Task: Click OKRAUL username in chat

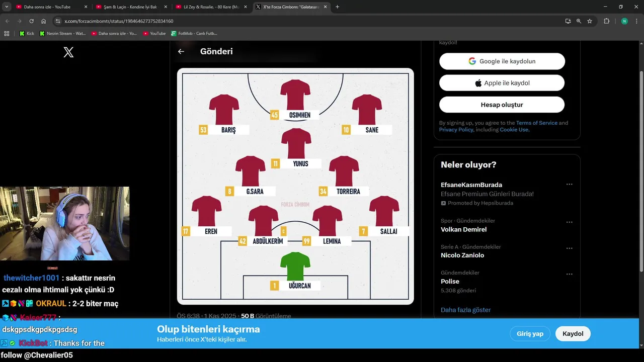Action: coord(51,304)
